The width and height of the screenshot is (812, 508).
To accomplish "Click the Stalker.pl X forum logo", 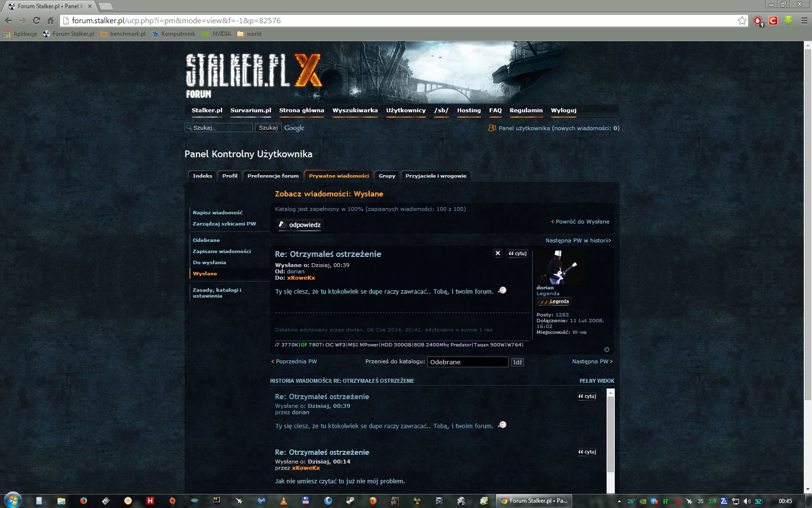I will coord(253,75).
